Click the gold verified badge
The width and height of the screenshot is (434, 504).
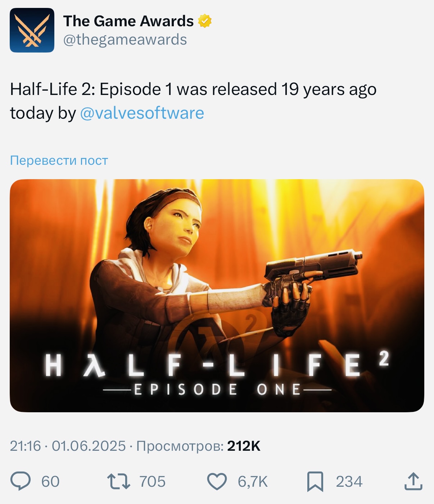tap(205, 21)
